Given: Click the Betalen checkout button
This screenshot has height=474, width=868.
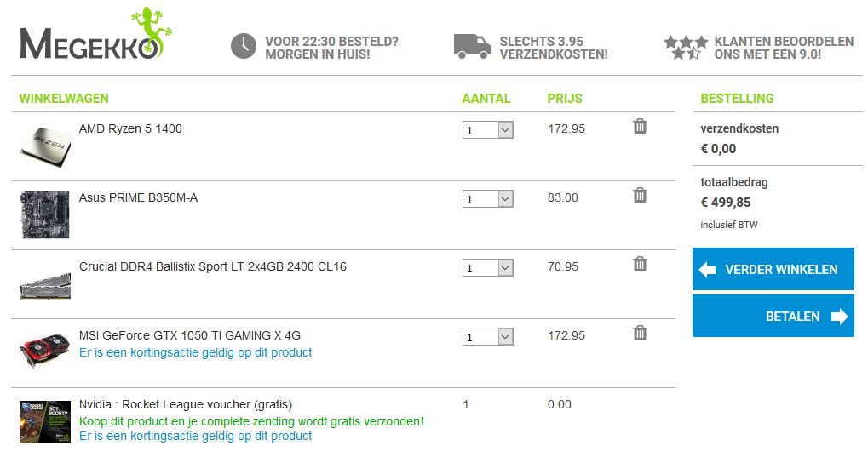Looking at the screenshot, I should coord(773,317).
